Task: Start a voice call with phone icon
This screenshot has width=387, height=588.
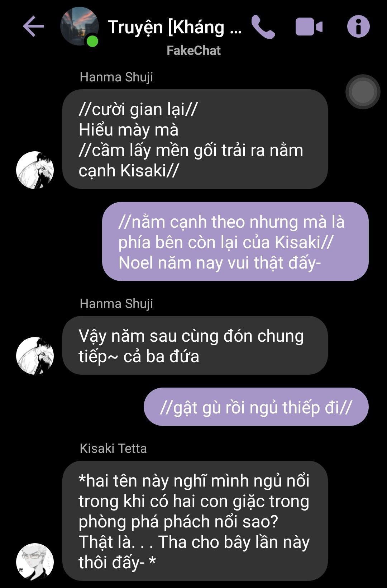Action: pyautogui.click(x=263, y=27)
